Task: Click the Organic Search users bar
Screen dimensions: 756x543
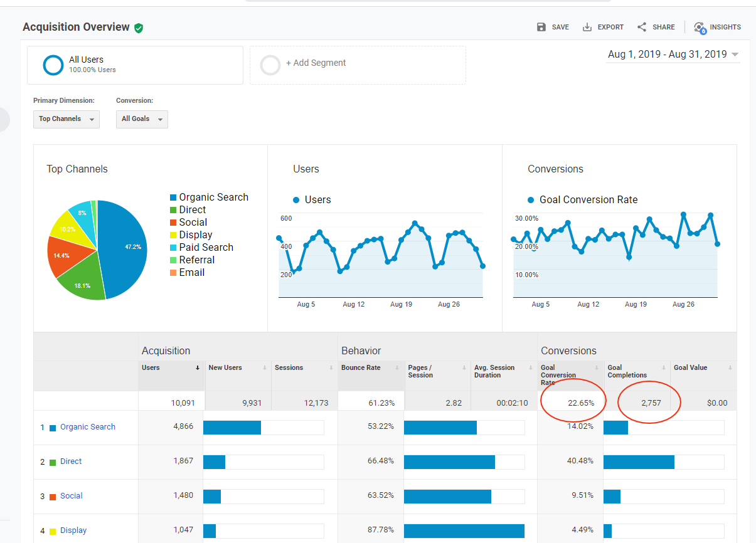Action: (232, 428)
